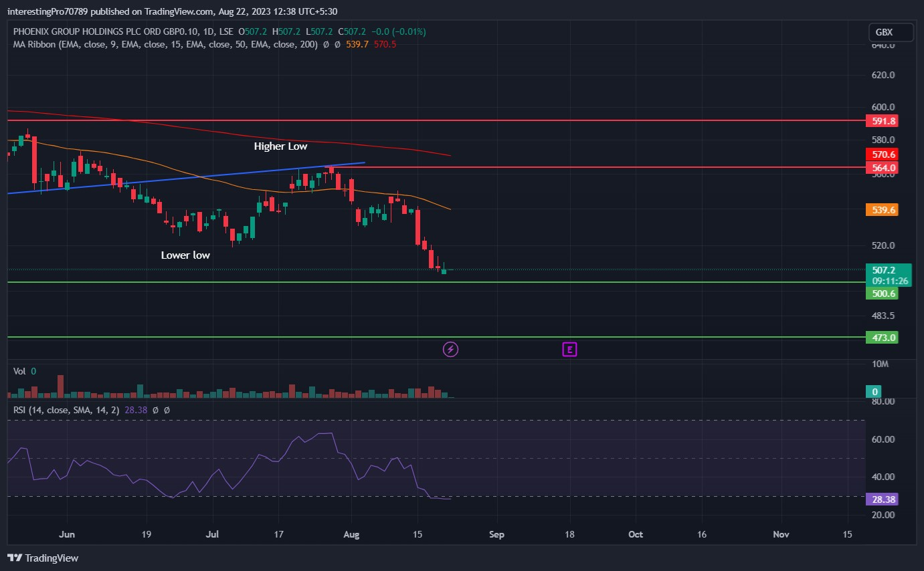Click the red 570.5 MA Ribbon value
The width and height of the screenshot is (924, 571).
[385, 44]
